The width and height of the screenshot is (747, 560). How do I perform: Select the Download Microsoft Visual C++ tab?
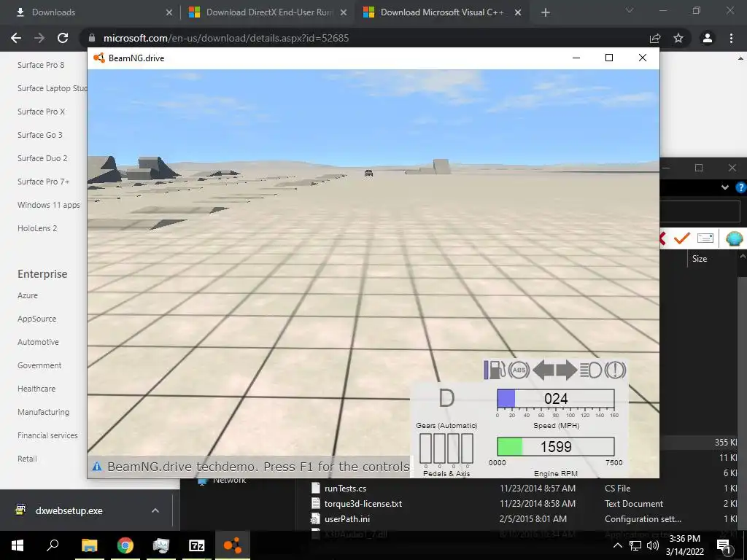point(441,12)
